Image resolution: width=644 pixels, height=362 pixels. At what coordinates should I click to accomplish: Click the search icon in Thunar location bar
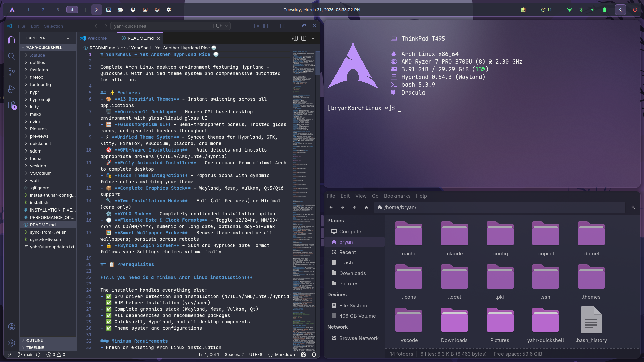click(x=633, y=207)
